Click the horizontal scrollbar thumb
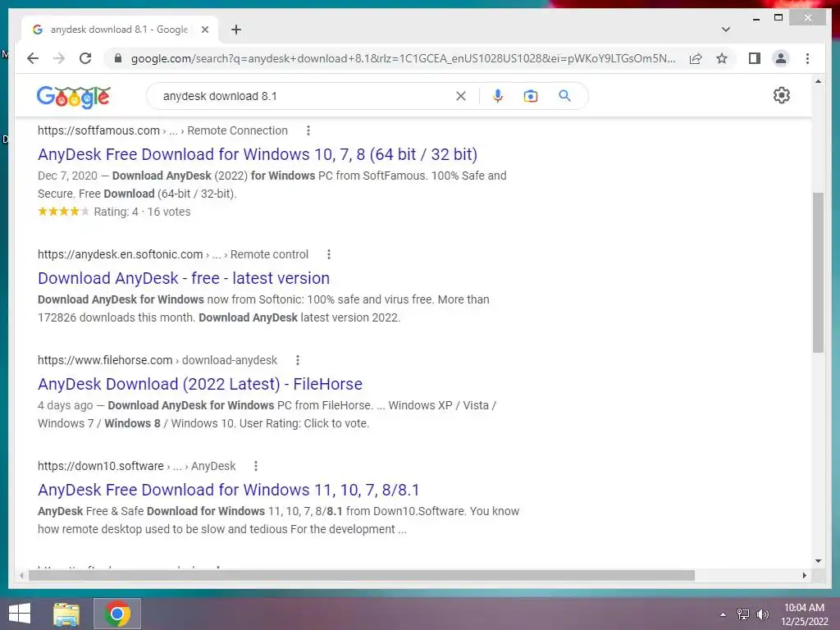 coord(362,575)
